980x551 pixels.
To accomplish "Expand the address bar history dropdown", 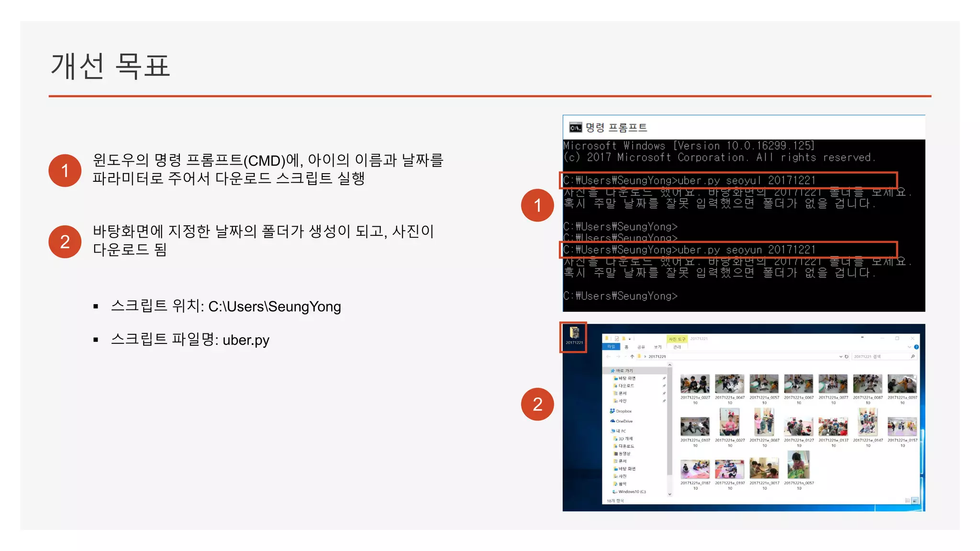I will click(841, 357).
